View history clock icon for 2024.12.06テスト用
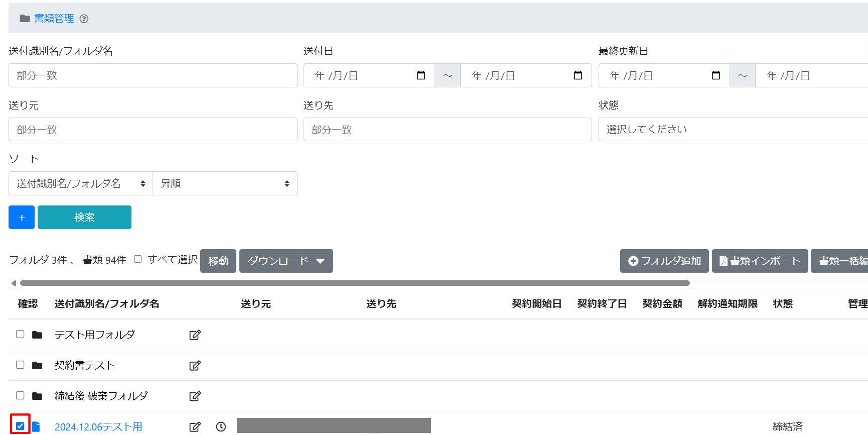This screenshot has height=435, width=868. pos(221,426)
